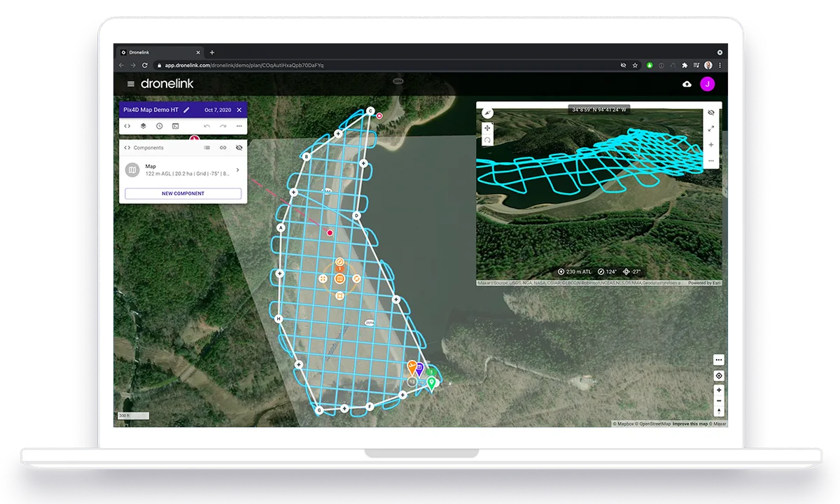Viewport: 840px width, 504px height.
Task: Open 3D preview more options
Action: [x=711, y=161]
